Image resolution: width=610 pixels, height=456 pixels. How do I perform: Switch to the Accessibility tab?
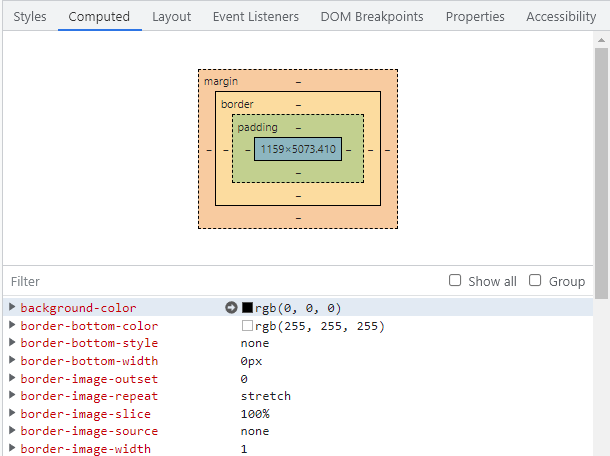coord(561,17)
